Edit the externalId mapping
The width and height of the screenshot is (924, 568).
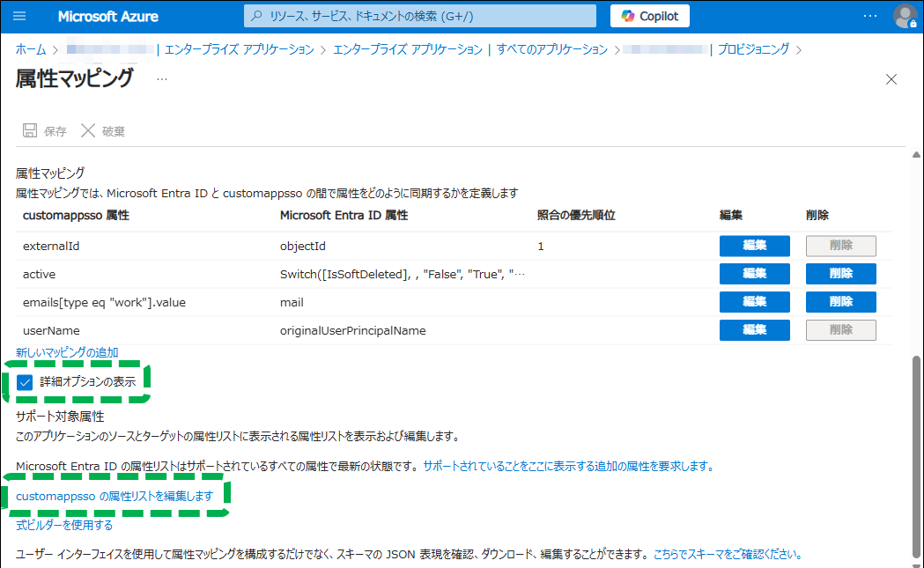(754, 246)
